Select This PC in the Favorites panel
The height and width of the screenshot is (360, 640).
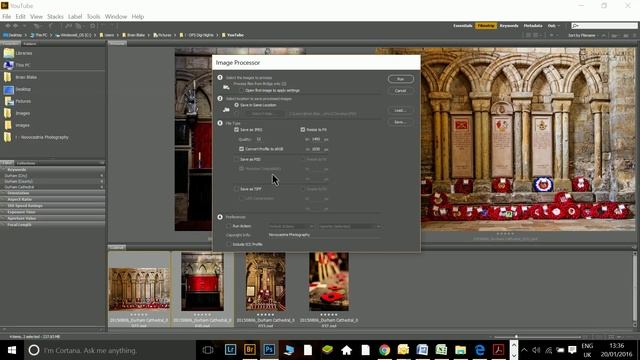click(17, 65)
